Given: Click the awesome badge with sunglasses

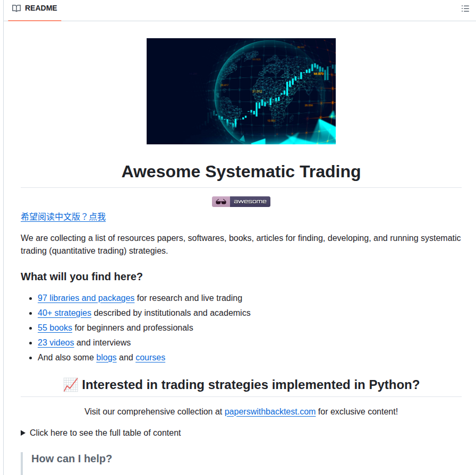Looking at the screenshot, I should tap(241, 201).
